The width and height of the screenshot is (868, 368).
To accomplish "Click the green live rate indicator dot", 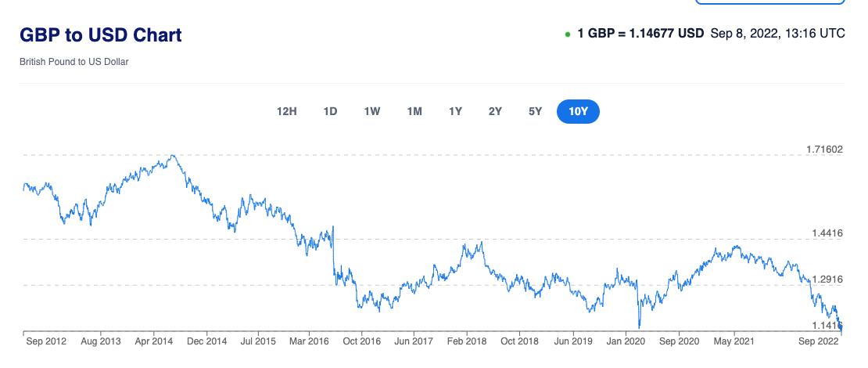I will click(567, 34).
